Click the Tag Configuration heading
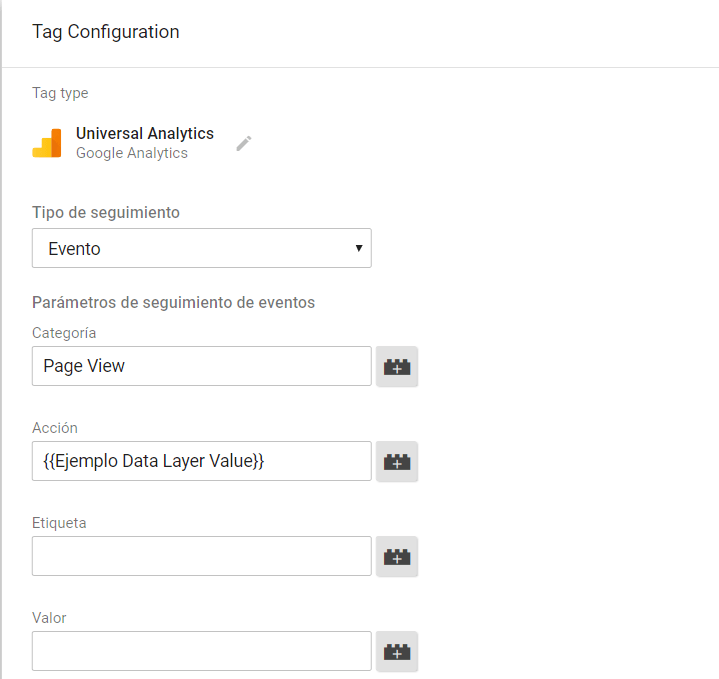 click(x=105, y=32)
